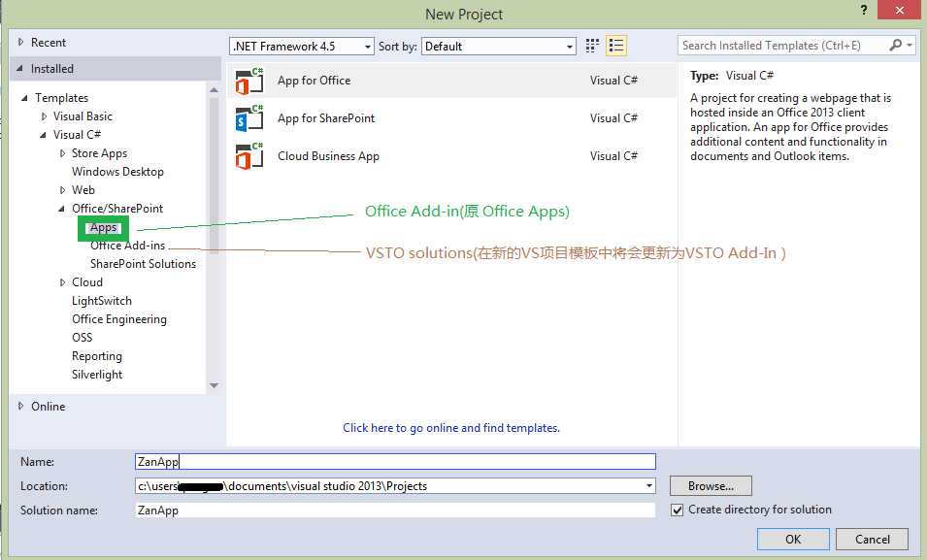Select Silverlight templates
This screenshot has width=927, height=560.
(97, 375)
